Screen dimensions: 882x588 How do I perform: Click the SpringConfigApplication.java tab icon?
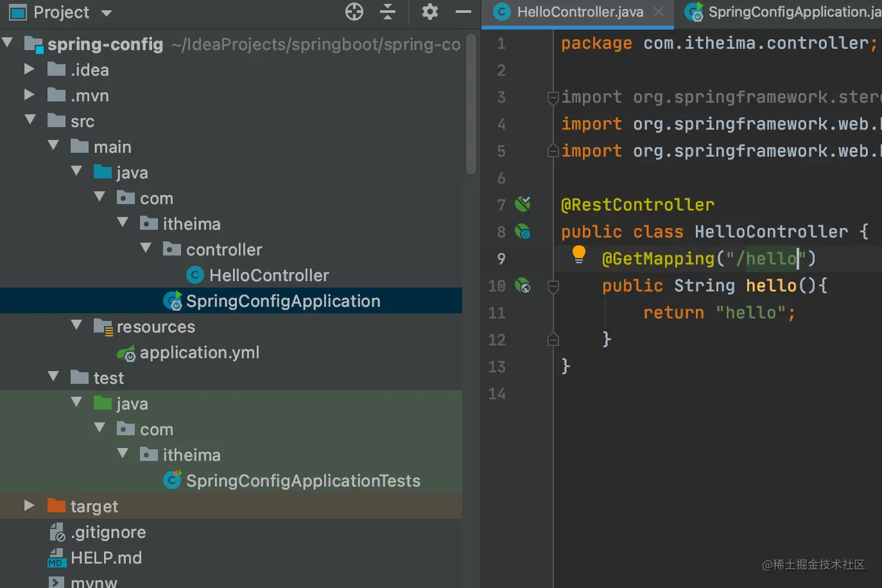(x=693, y=12)
